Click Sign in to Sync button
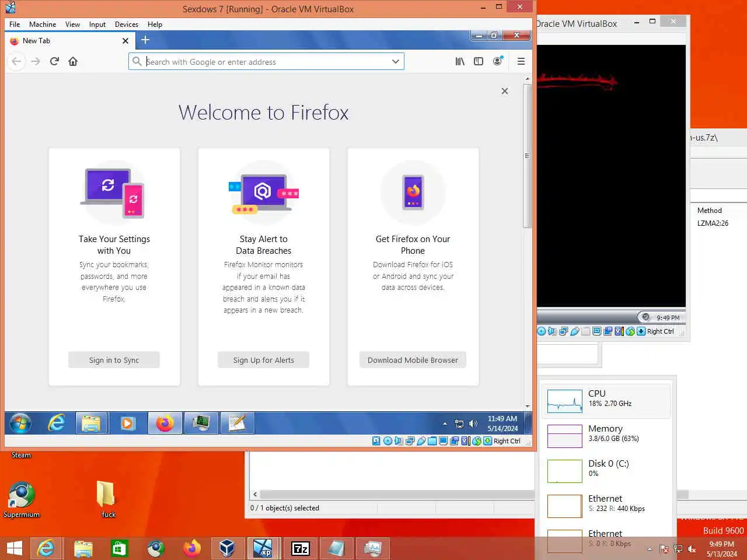This screenshot has width=747, height=560. pyautogui.click(x=114, y=360)
